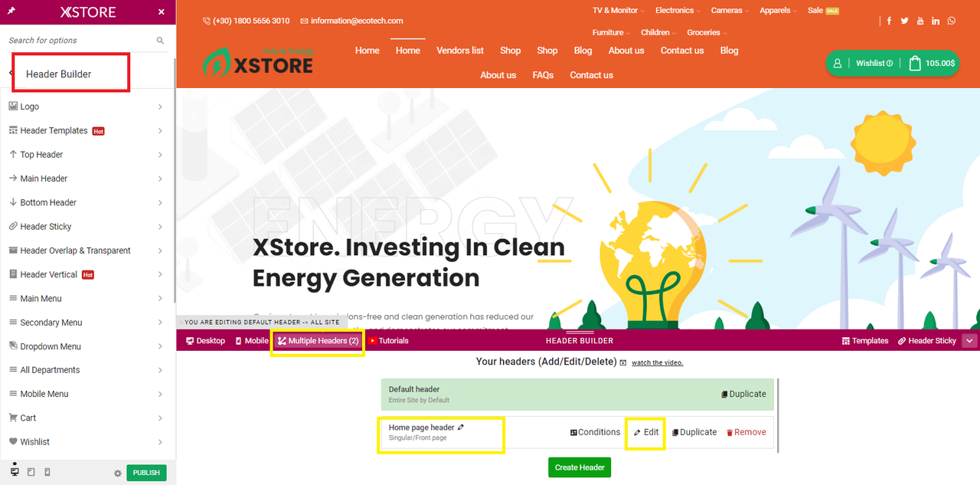Viewport: 980px width, 485px height.
Task: Open the Tutorials link
Action: 389,341
